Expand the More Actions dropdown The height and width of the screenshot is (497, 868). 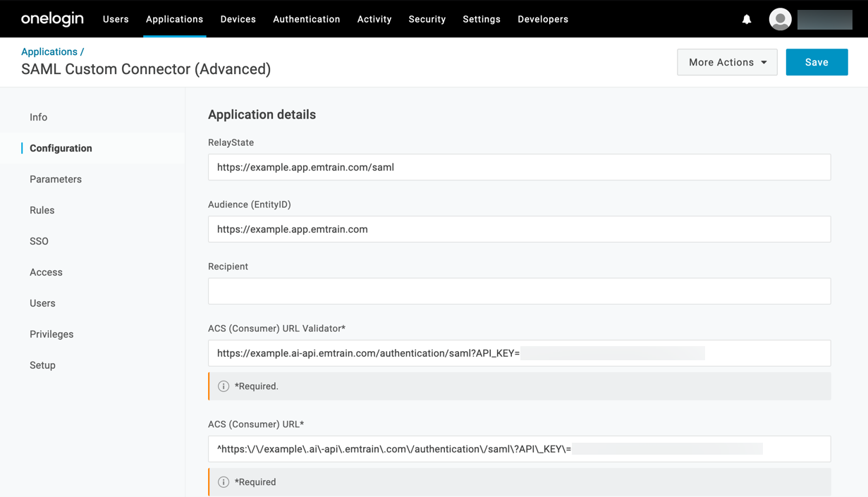[727, 62]
